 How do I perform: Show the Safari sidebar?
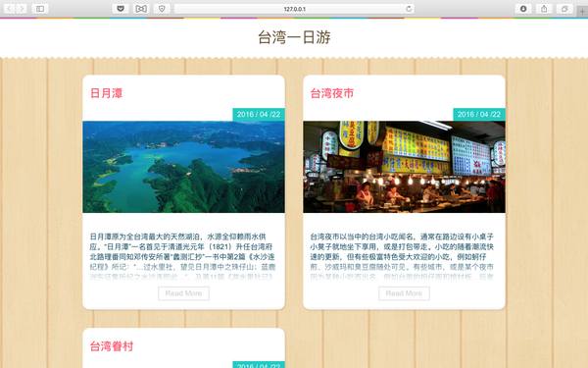coord(40,8)
